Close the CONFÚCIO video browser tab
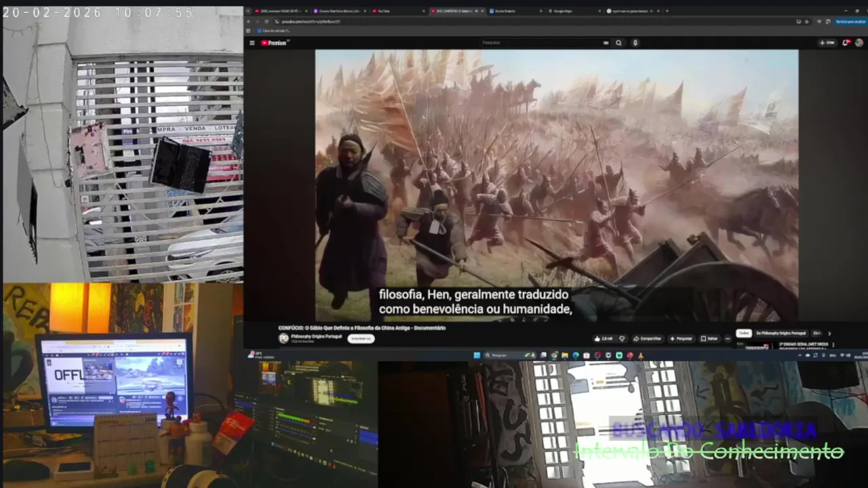The image size is (868, 488). 482,11
